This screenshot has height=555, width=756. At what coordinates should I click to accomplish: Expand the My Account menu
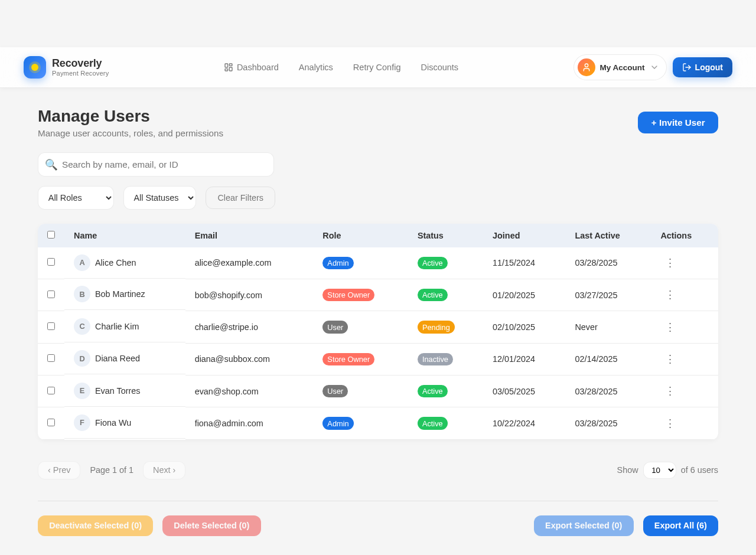tap(620, 67)
